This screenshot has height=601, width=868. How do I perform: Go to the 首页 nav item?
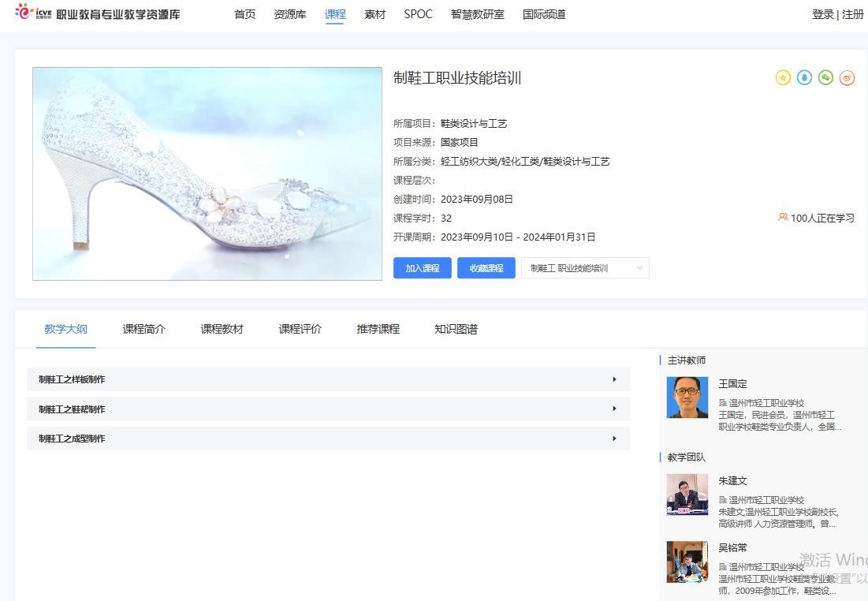coord(245,14)
